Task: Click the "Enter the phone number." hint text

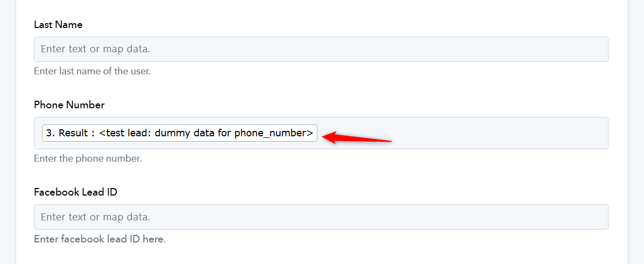Action: tap(87, 159)
